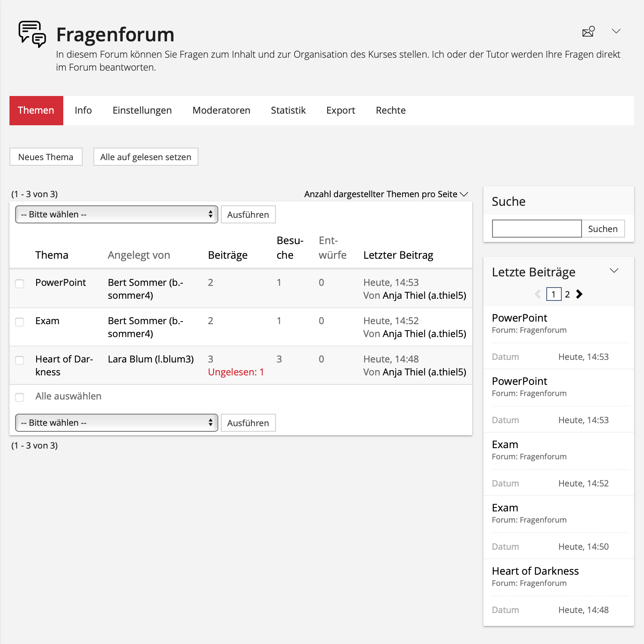Open the top Bitte wählen dropdown
Screen dimensions: 644x644
[117, 214]
